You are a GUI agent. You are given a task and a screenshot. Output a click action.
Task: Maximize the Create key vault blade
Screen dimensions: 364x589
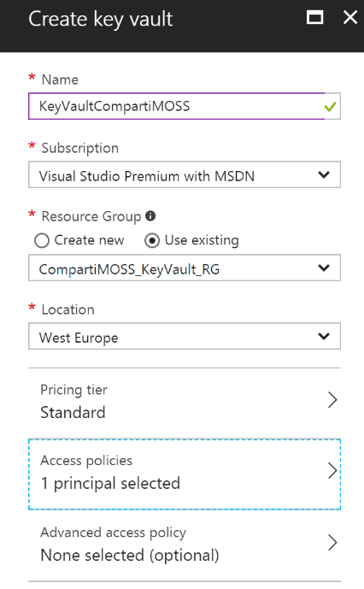tap(314, 17)
